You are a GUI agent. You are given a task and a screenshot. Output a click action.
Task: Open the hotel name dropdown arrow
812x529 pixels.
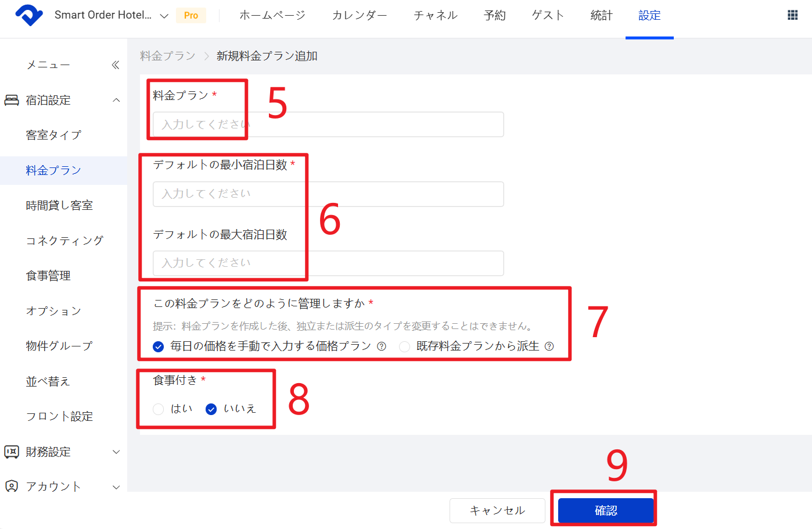pos(164,16)
